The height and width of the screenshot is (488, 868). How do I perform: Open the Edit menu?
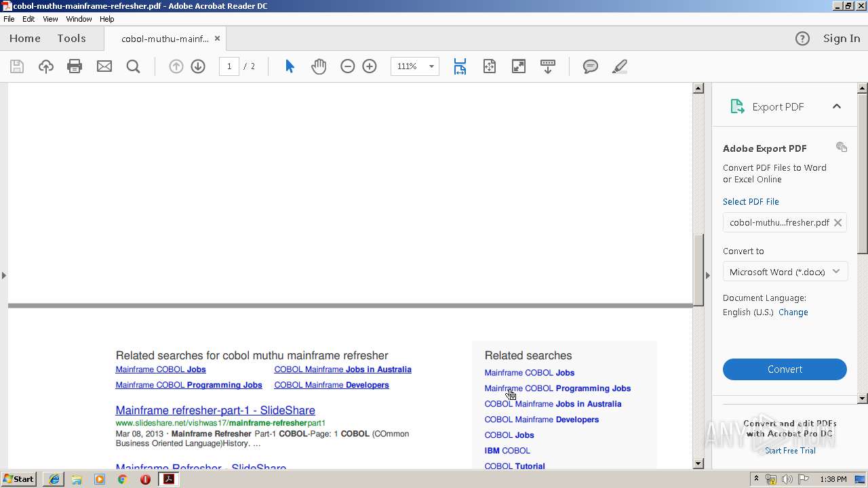(28, 19)
